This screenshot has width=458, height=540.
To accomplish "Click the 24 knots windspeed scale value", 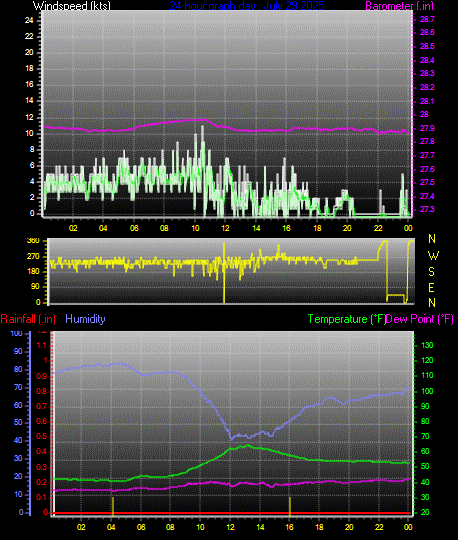I will 29,20.
